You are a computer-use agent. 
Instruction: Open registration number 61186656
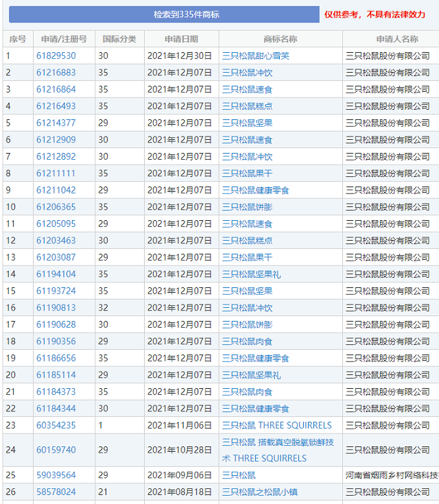point(56,358)
